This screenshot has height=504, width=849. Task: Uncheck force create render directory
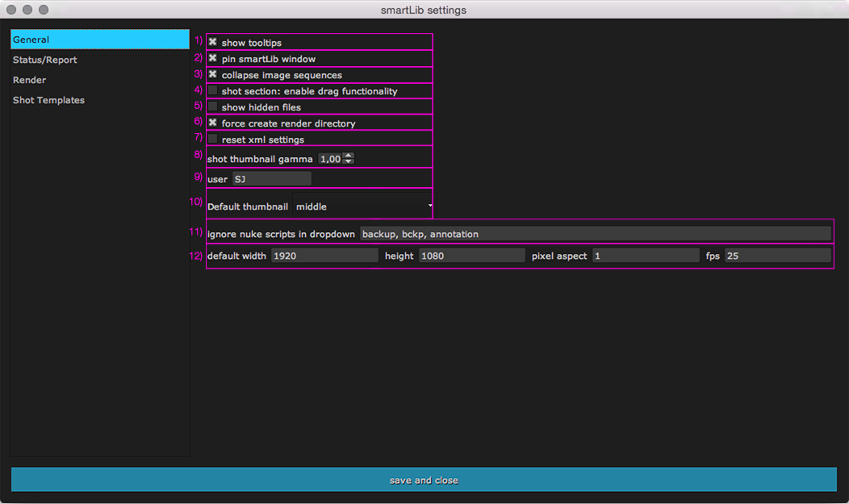213,123
